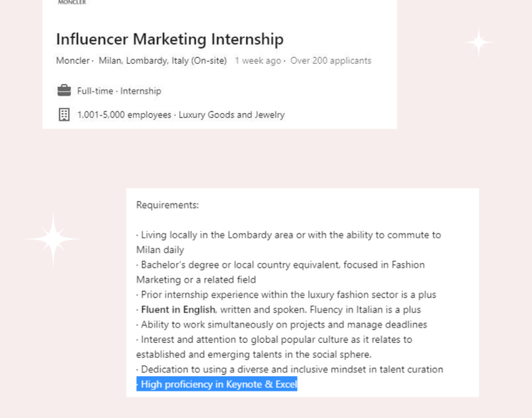Click the prior internship experience line
532x418 pixels.
pos(286,295)
